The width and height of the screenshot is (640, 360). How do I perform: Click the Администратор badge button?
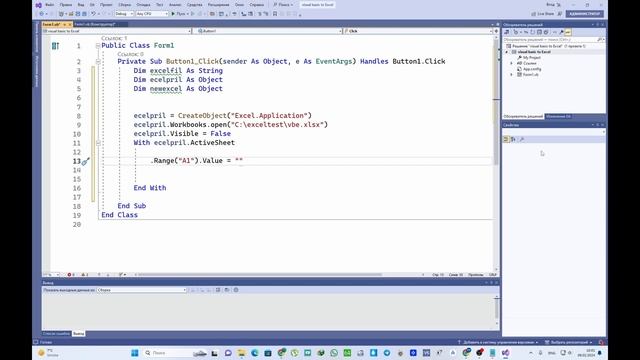tap(584, 14)
